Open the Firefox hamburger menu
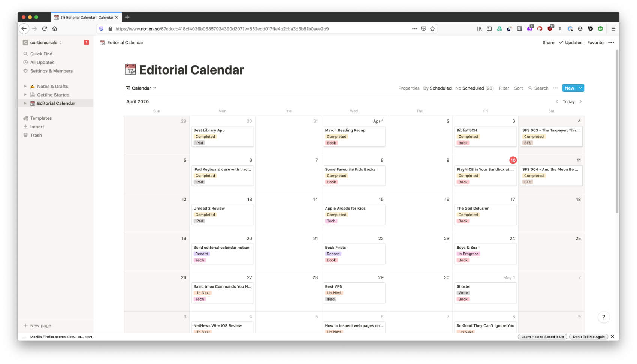 (x=613, y=28)
